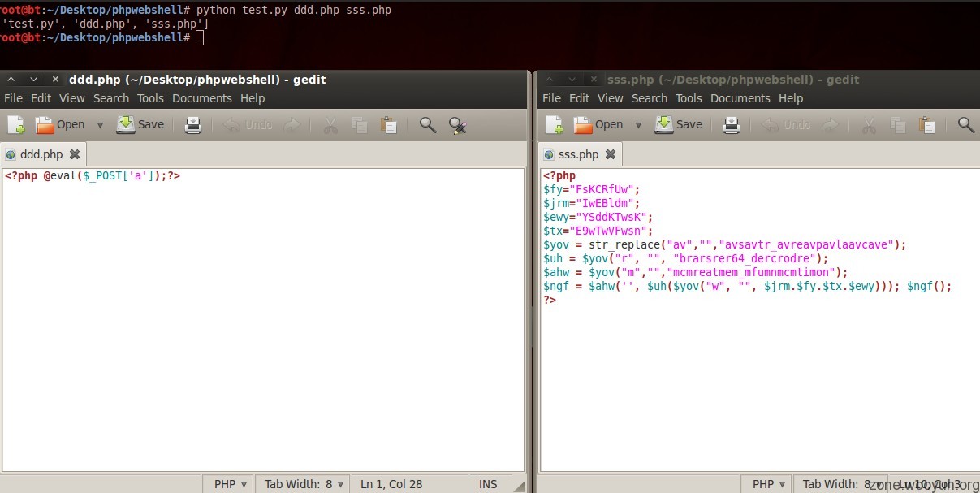Open Tab Width dropdown in ddd.php status bar
980x493 pixels.
coord(303,484)
